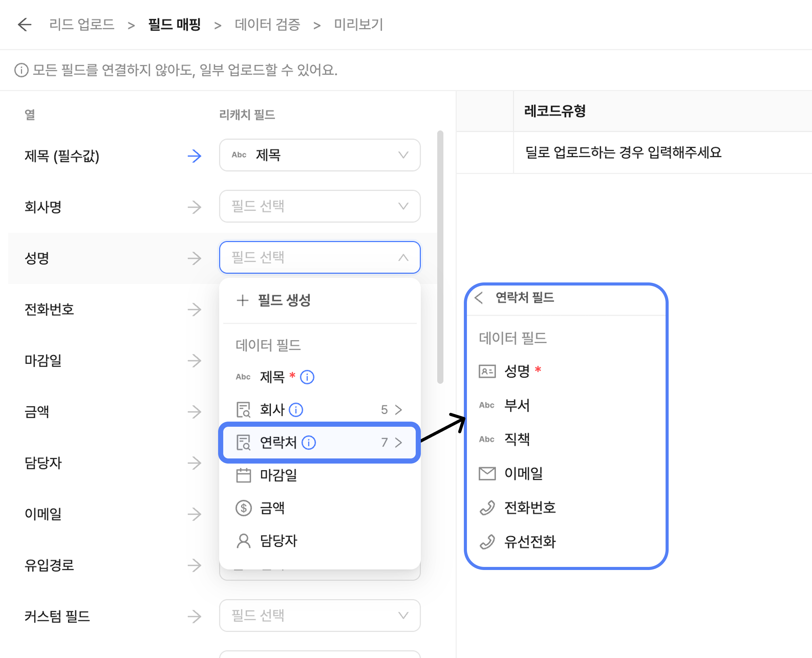The image size is (812, 658).
Task: Choose 담당자 in data field list
Action: click(x=277, y=541)
